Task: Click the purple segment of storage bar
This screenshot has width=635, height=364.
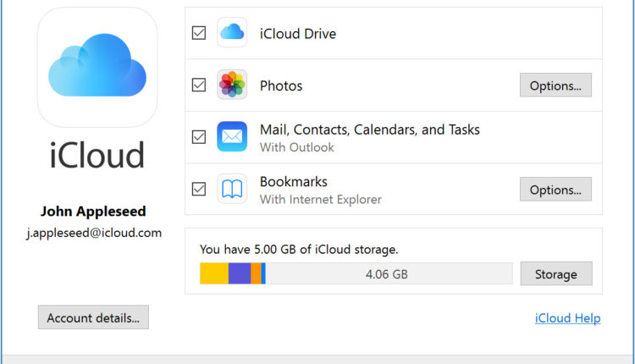Action: click(x=239, y=273)
